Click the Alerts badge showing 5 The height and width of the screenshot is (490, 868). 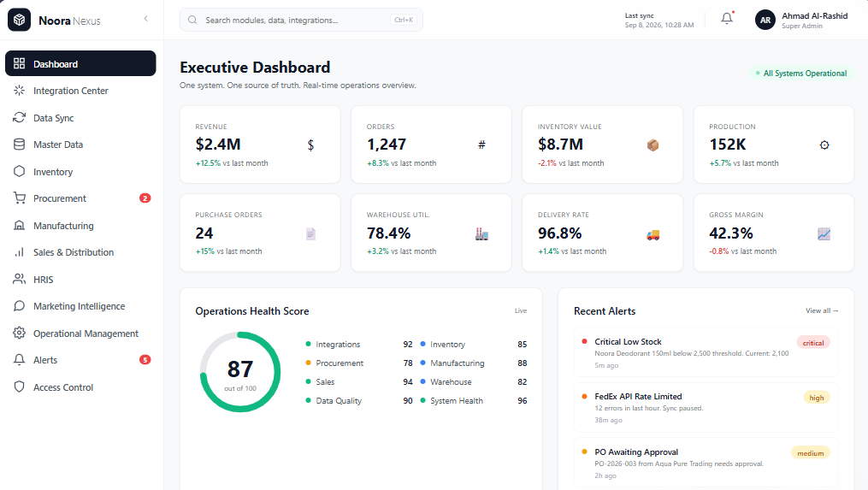point(145,360)
